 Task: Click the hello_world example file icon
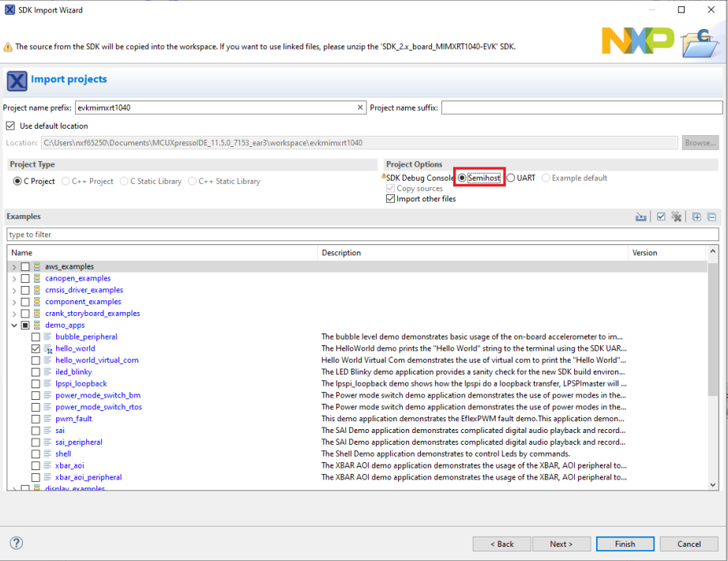coord(48,348)
